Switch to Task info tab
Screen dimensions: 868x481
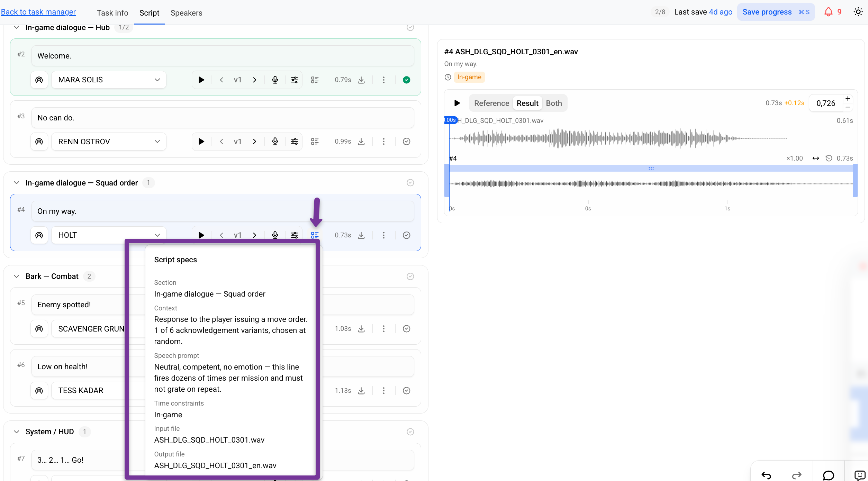pyautogui.click(x=112, y=13)
